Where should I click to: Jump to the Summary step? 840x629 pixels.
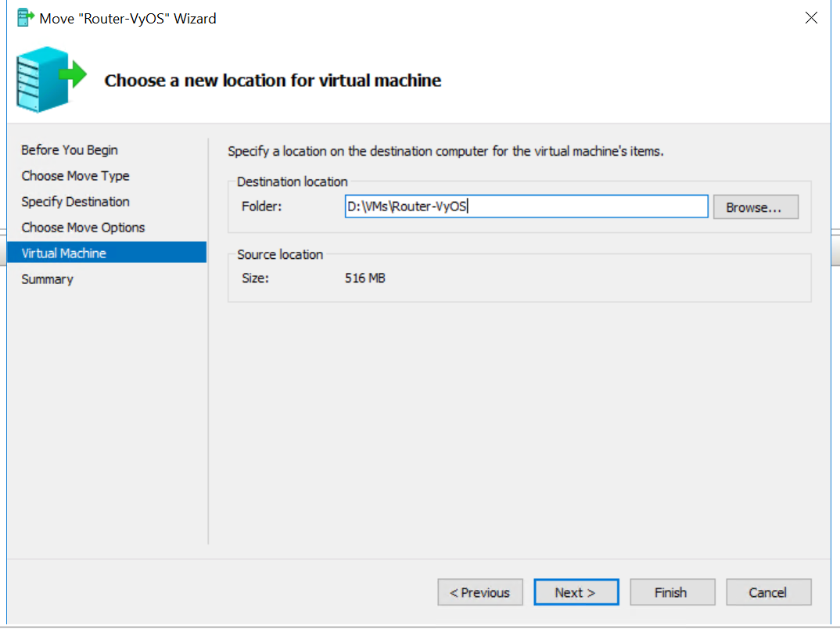click(47, 279)
